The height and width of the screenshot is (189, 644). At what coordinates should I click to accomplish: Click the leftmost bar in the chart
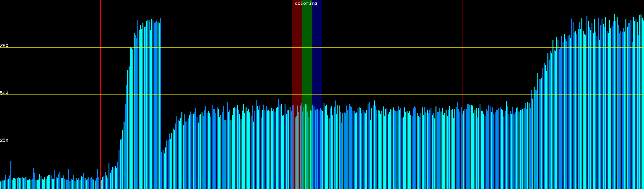(x=1, y=185)
